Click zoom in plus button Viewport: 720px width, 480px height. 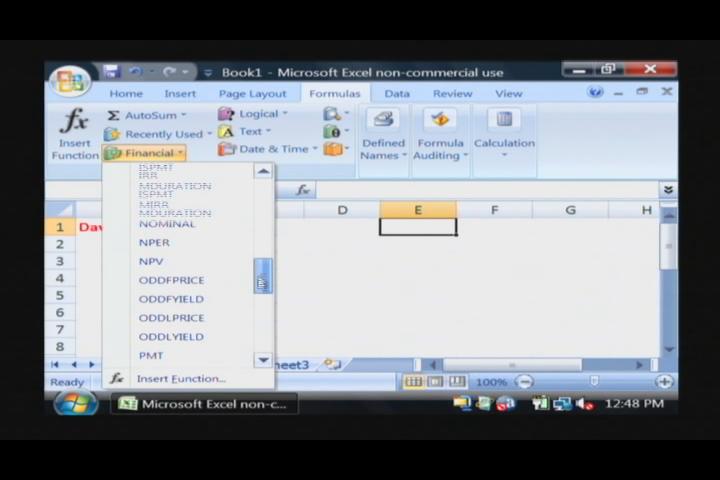(664, 382)
